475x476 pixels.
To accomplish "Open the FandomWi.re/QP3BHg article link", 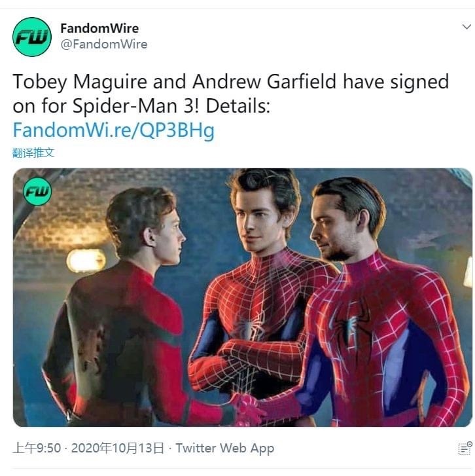I will click(x=113, y=130).
